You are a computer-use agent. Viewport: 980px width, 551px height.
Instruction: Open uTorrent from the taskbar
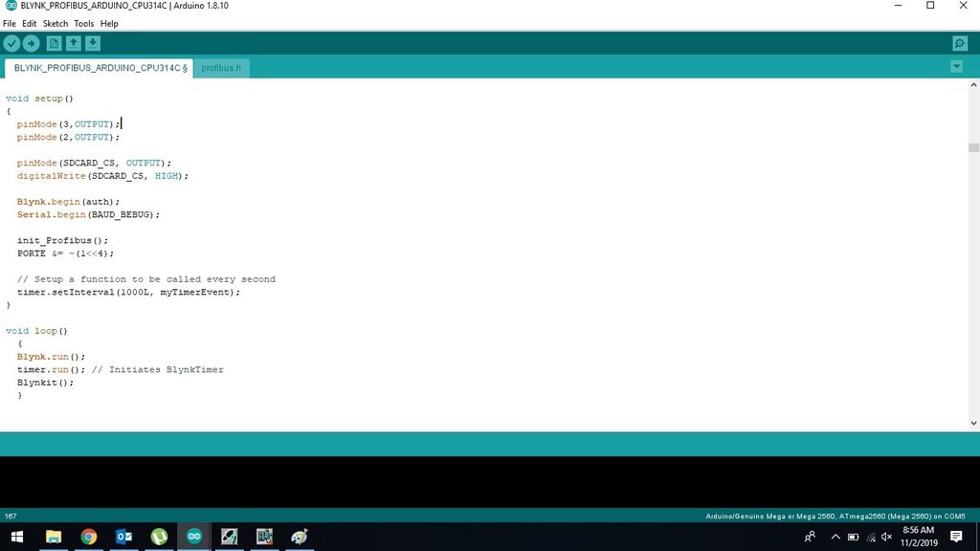159,537
